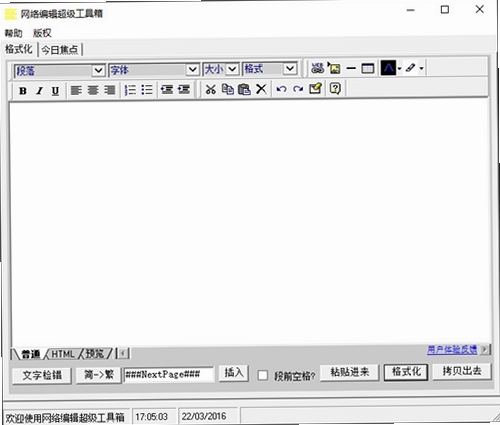Viewport: 500px width, 425px height.
Task: Click the 文字检错 button
Action: 42,375
